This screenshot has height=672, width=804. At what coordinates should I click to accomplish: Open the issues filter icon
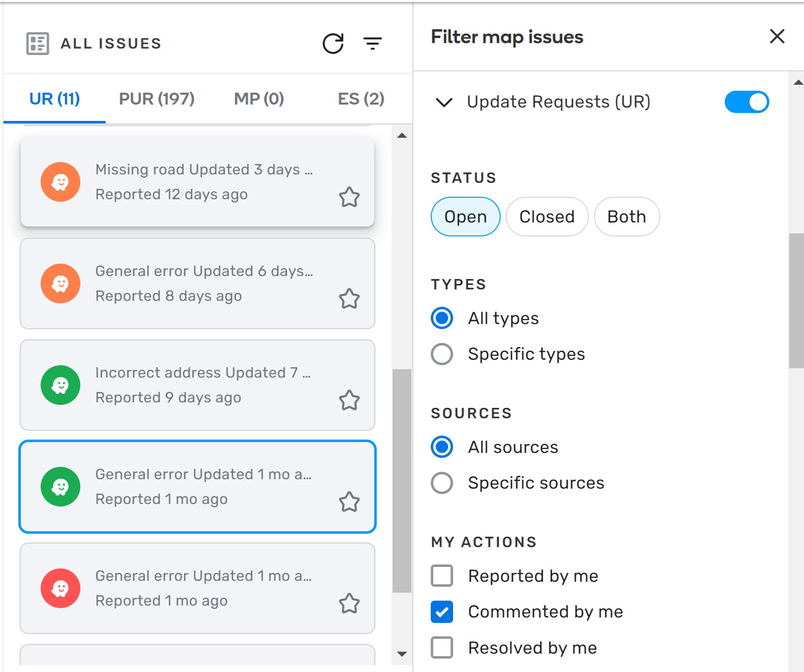pos(372,44)
